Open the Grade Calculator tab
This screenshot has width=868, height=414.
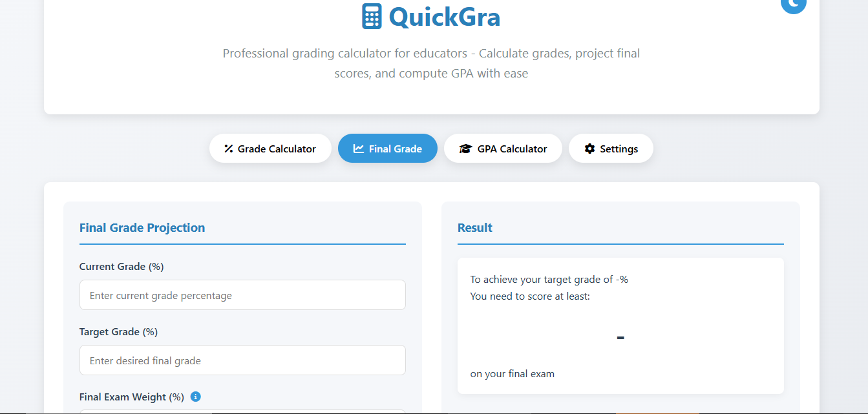click(x=270, y=149)
